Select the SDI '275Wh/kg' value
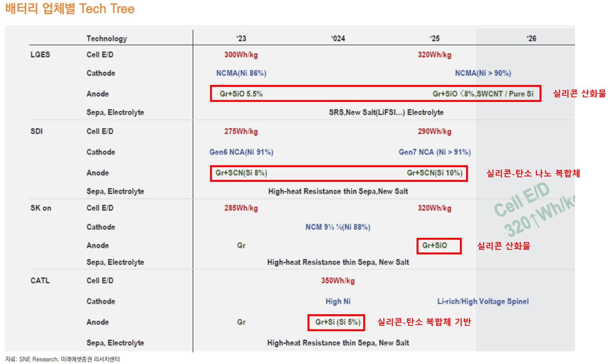 tap(241, 131)
